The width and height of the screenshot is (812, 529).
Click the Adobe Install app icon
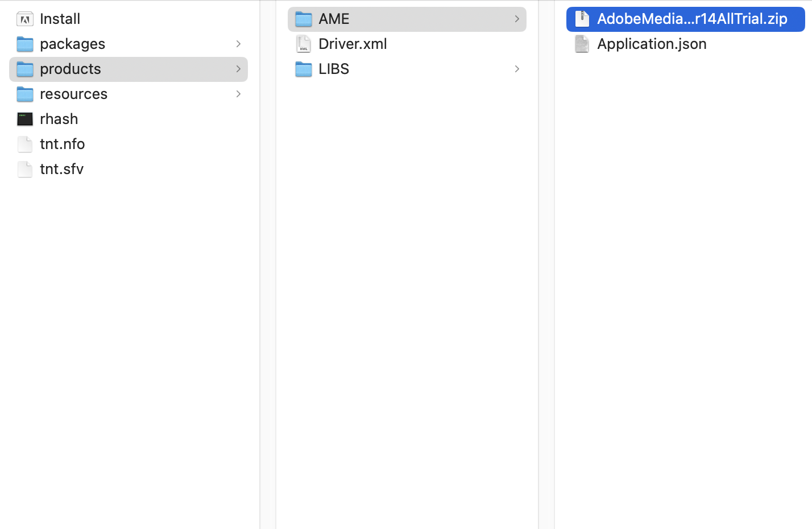point(25,19)
